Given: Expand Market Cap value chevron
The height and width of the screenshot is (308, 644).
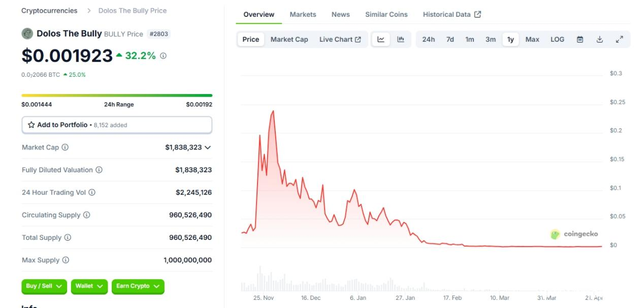Looking at the screenshot, I should [207, 147].
